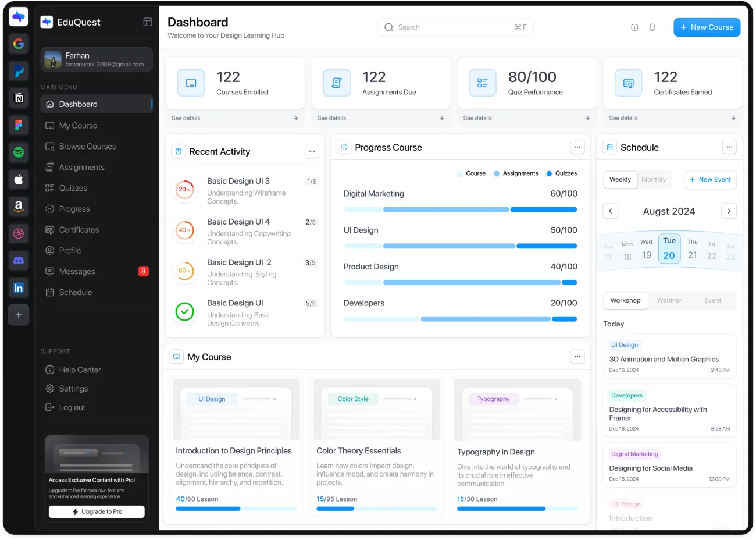Toggle the Assignments legend item
The width and height of the screenshot is (756, 540).
516,173
